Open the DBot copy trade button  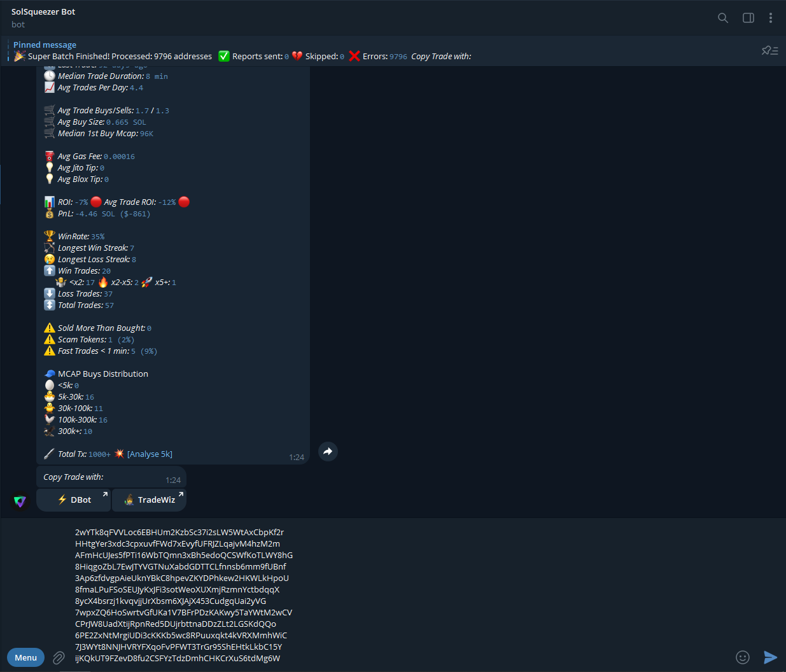point(73,500)
